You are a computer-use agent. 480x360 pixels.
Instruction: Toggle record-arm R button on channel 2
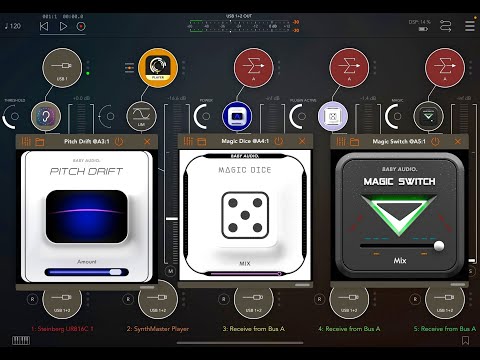tap(128, 299)
